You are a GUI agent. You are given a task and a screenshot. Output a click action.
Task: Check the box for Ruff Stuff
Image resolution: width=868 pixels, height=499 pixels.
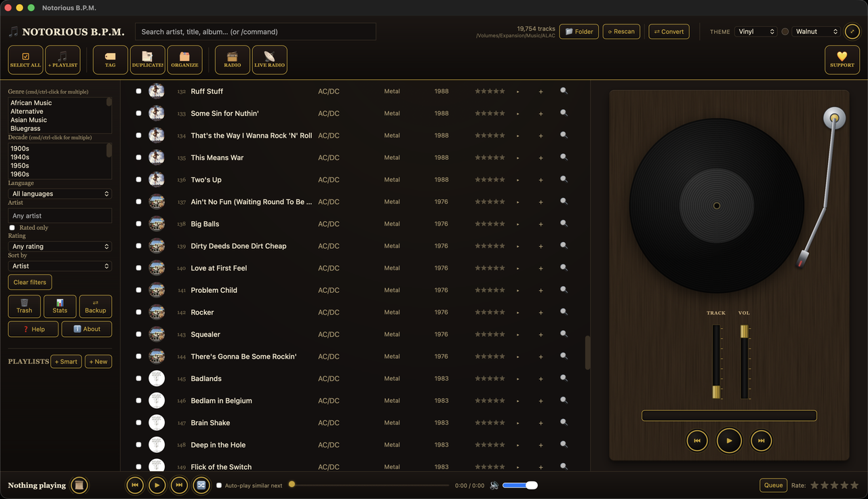(x=139, y=91)
